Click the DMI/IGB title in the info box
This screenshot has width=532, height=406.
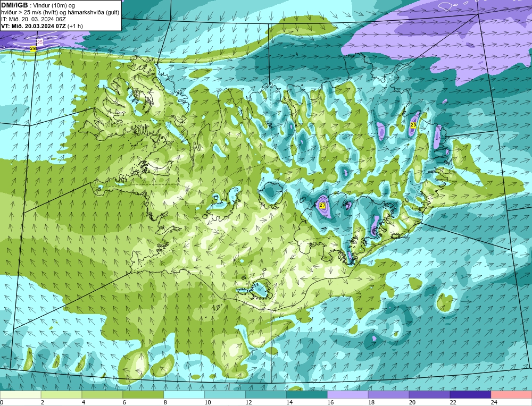14,5
